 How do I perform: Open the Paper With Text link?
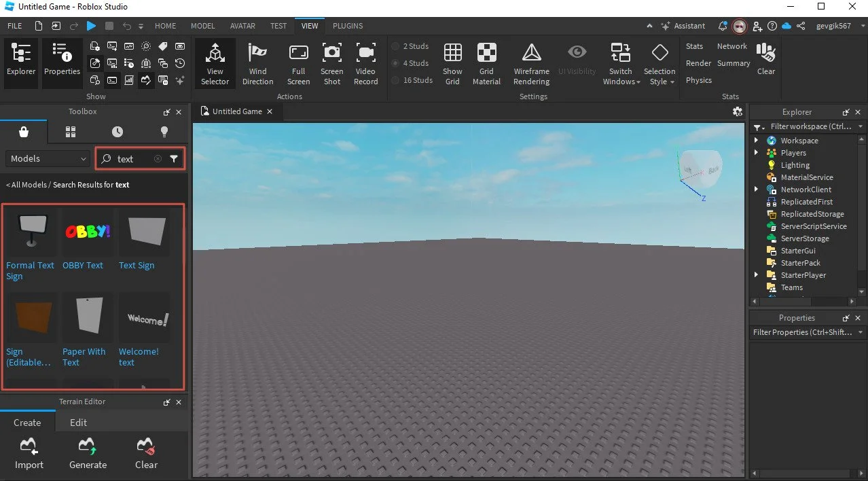point(84,357)
